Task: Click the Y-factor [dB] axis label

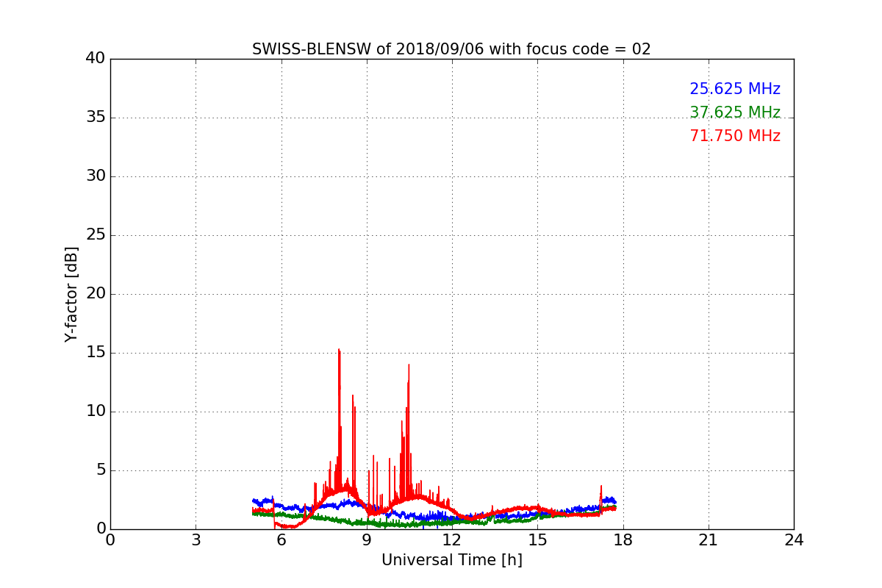Action: 71,294
